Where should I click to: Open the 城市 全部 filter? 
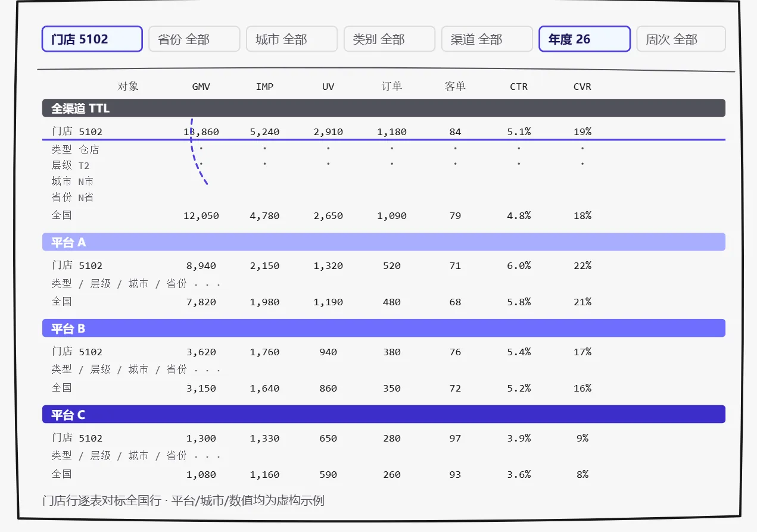point(292,39)
